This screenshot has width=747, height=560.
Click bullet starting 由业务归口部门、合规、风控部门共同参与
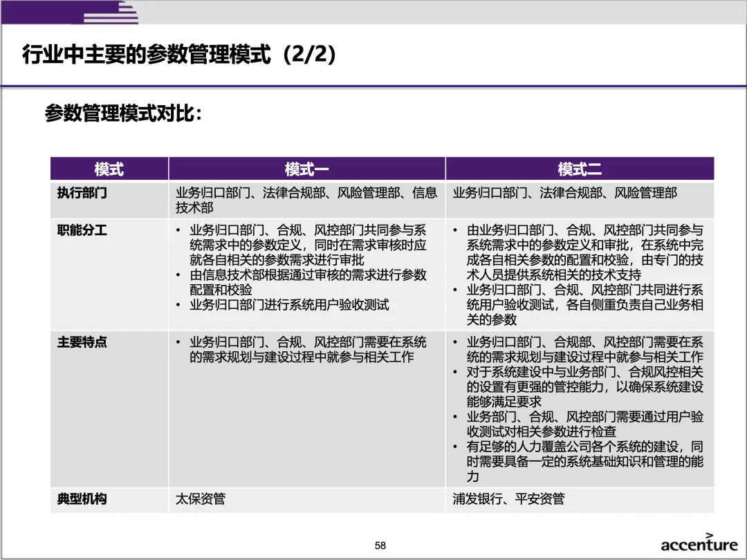click(x=578, y=252)
